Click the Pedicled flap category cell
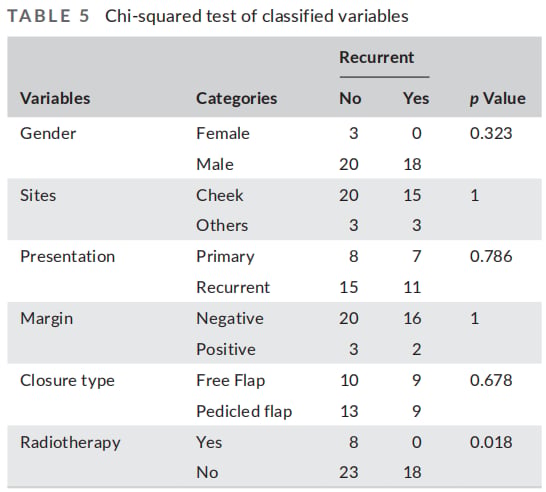Screen dimensions: 546x492 (x=244, y=411)
